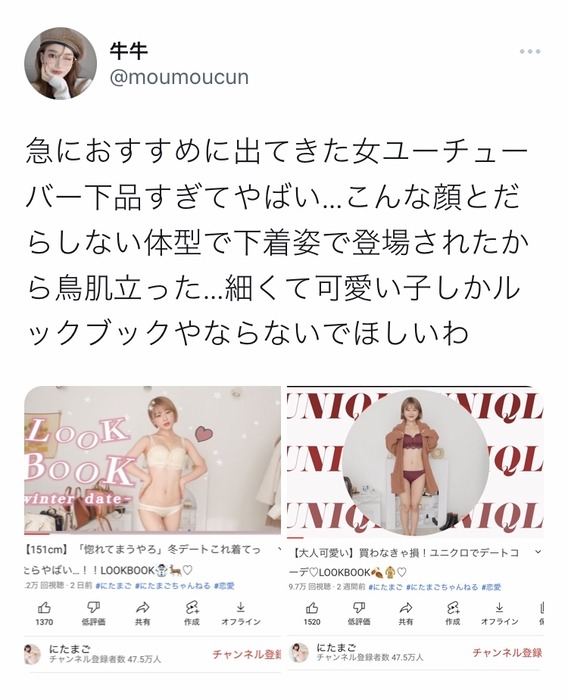Open the @moumoucun profile handle

point(179,77)
